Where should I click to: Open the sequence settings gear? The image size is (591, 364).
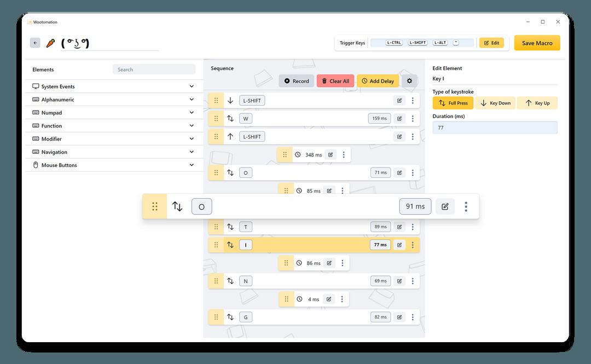(x=409, y=80)
